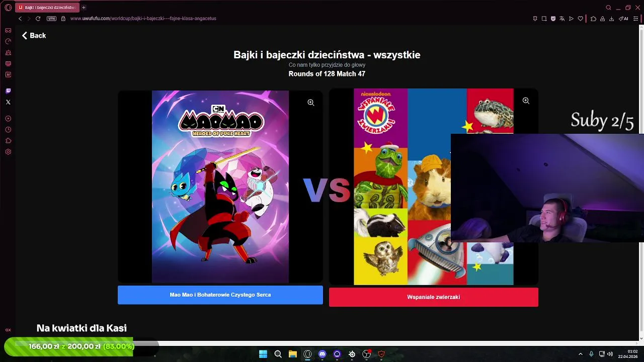This screenshot has width=644, height=362.
Task: Open the translate page icon
Action: coord(562,19)
